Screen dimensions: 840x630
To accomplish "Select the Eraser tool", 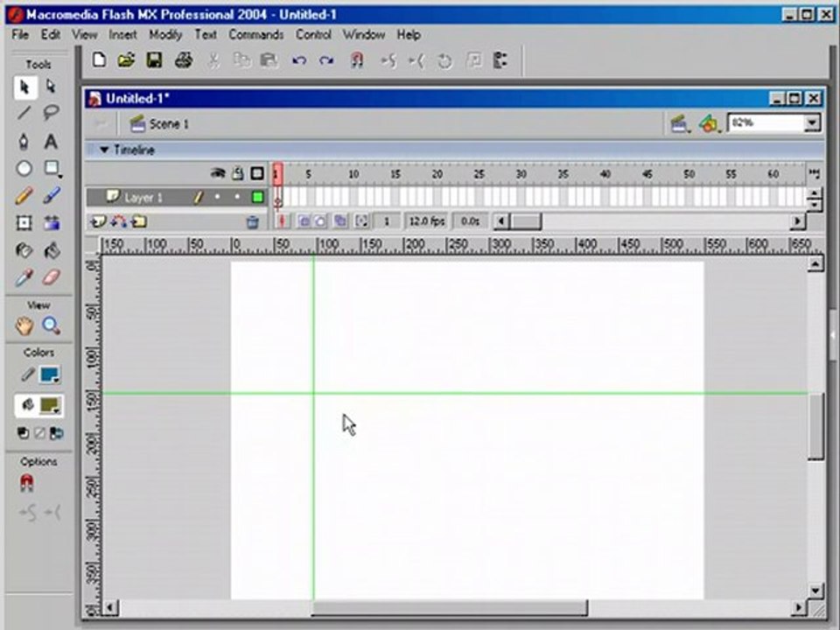I will click(52, 277).
